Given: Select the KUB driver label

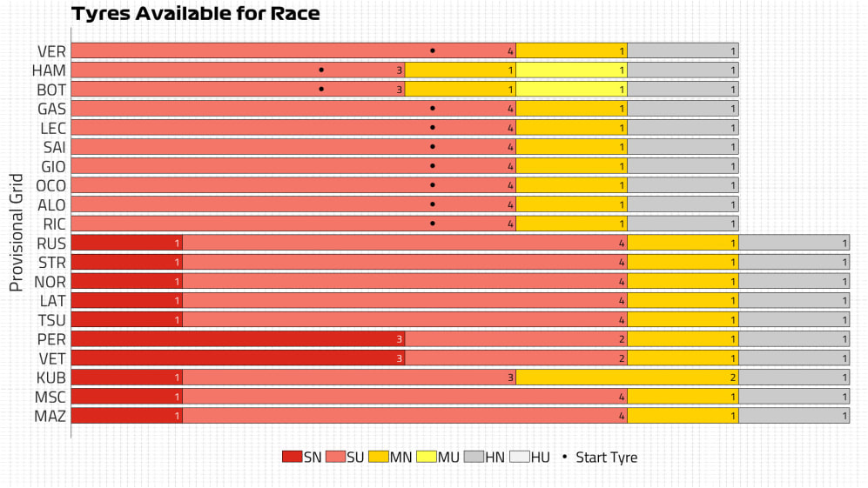Looking at the screenshot, I should (x=51, y=378).
